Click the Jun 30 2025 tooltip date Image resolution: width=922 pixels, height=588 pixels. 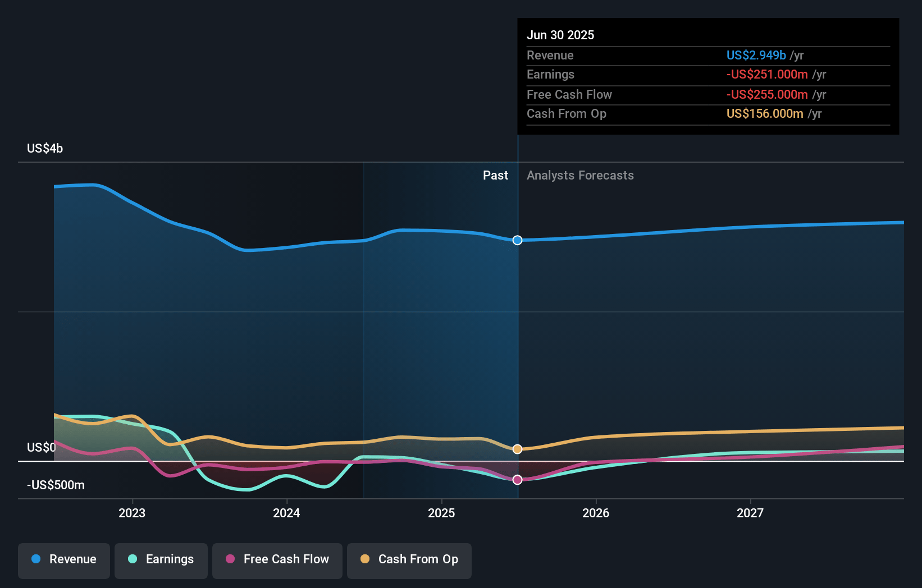[x=560, y=35]
